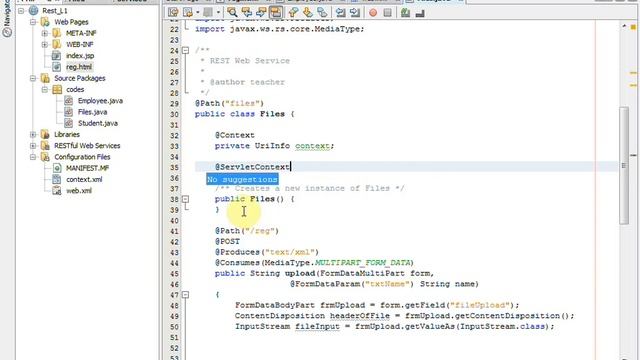Image resolution: width=640 pixels, height=360 pixels.
Task: Click the RESTful Web Services icon
Action: tap(45, 146)
